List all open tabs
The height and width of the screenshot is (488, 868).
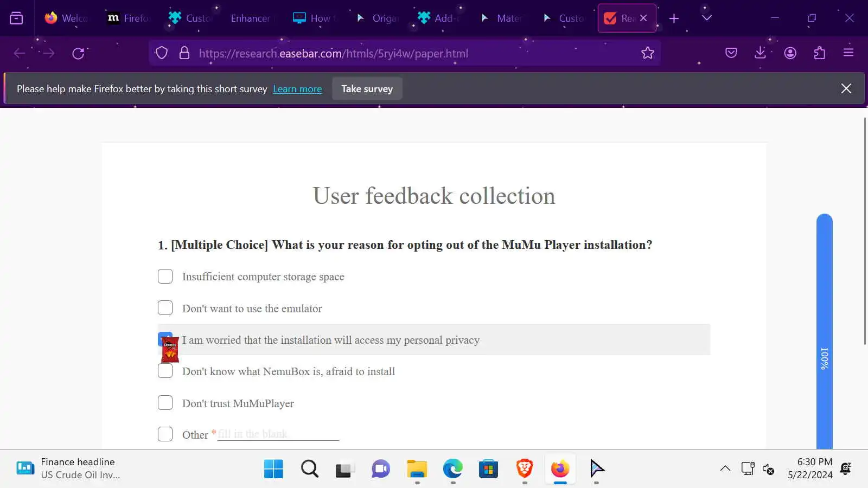point(706,18)
